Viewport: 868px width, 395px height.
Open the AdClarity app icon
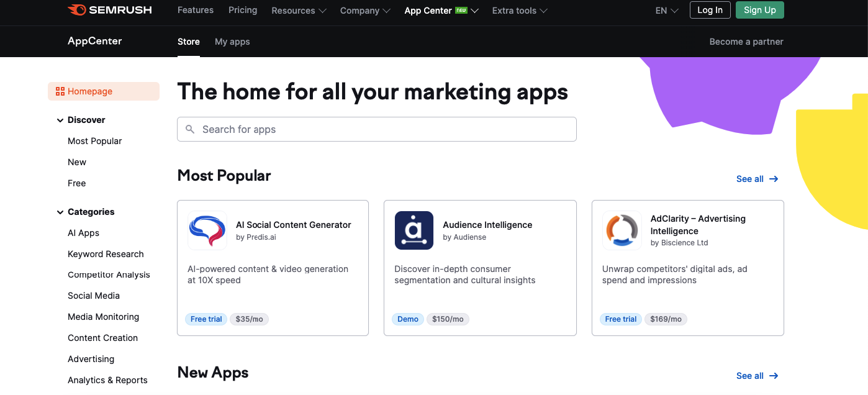(622, 230)
